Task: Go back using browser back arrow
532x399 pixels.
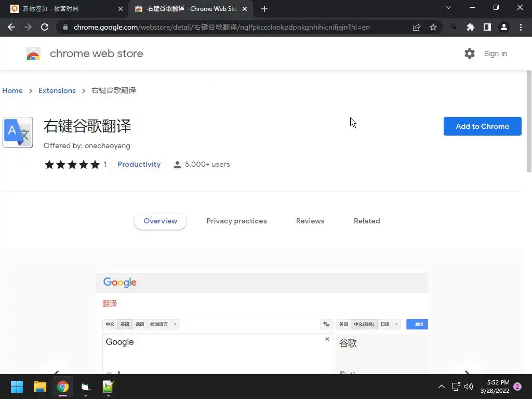Action: point(11,27)
